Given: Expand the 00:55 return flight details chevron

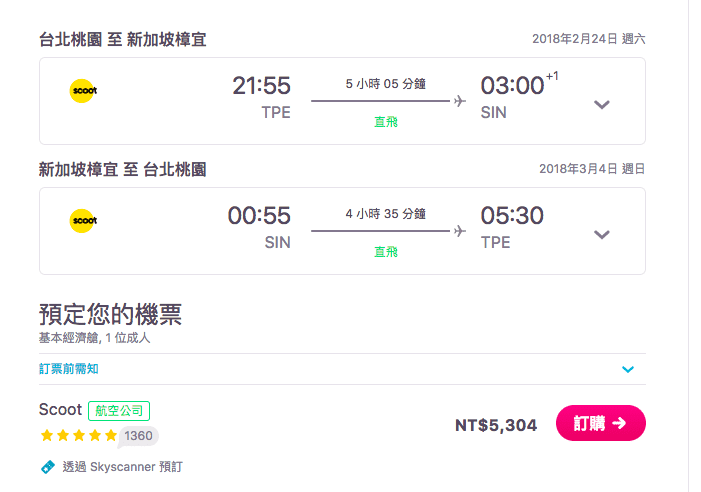Looking at the screenshot, I should [x=602, y=234].
